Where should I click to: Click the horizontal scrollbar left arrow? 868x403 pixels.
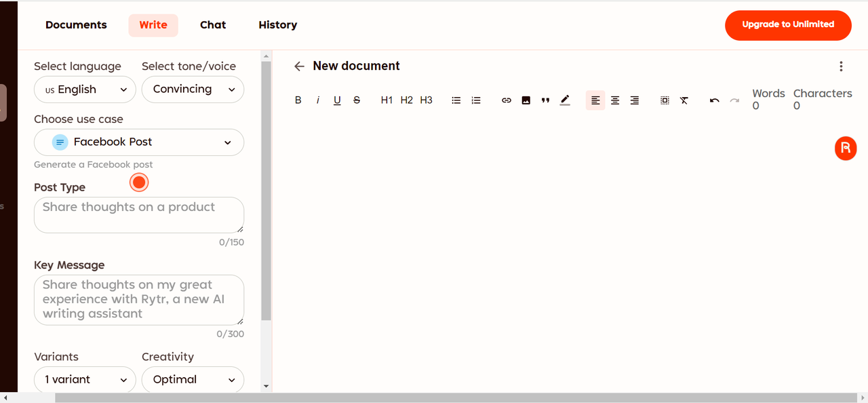(x=5, y=398)
